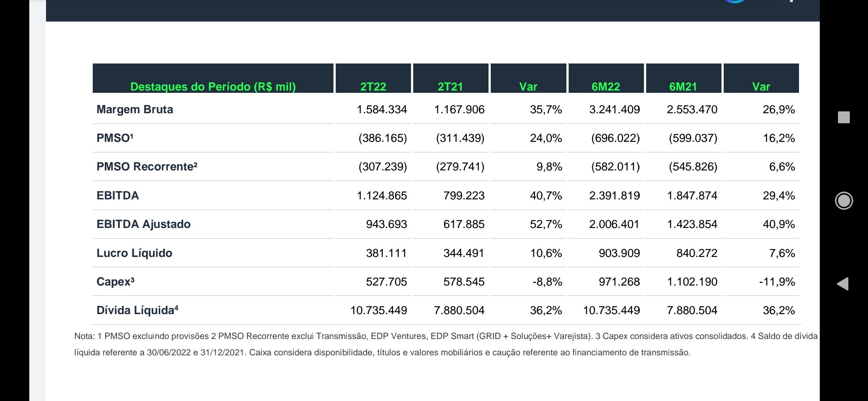
Task: Select the Lucro Líquido row label
Action: [134, 253]
